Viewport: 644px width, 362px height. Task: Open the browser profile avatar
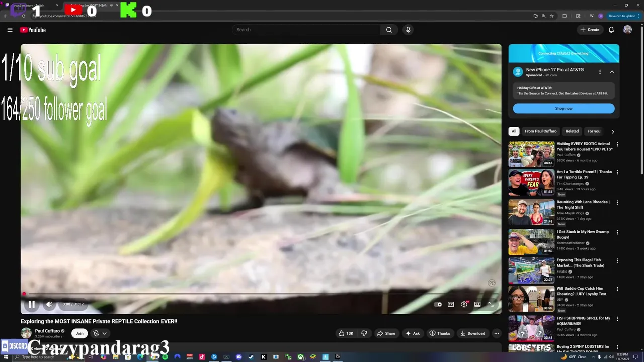pyautogui.click(x=600, y=16)
